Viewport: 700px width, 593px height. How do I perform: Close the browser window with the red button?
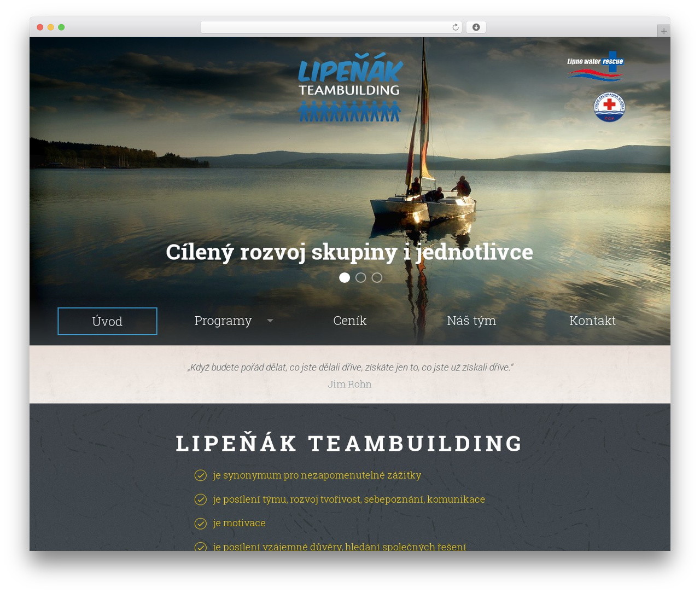point(40,27)
